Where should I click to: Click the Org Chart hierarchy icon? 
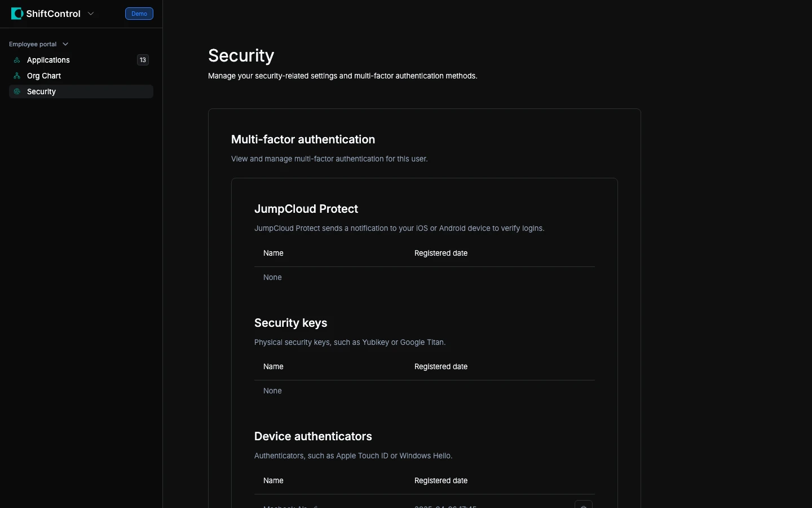[x=17, y=76]
